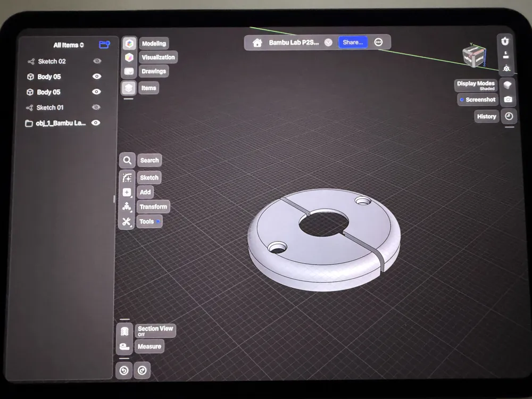532x399 pixels.
Task: Click the Display Modes shaded icon
Action: tap(508, 85)
